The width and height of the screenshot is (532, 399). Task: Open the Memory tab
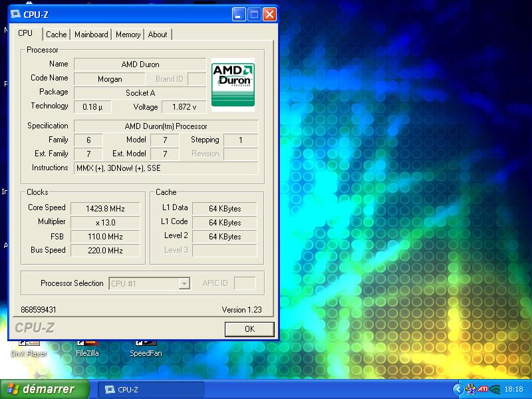click(x=128, y=35)
